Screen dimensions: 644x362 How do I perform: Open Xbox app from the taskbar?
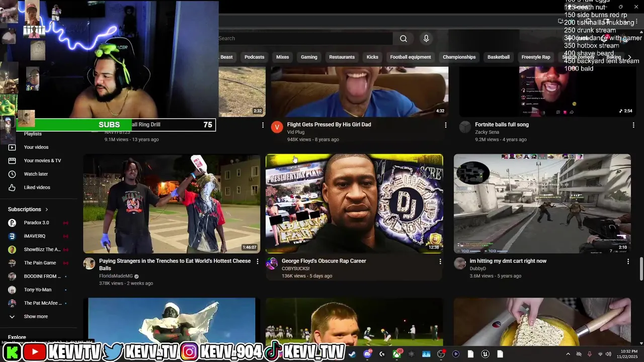click(397, 354)
